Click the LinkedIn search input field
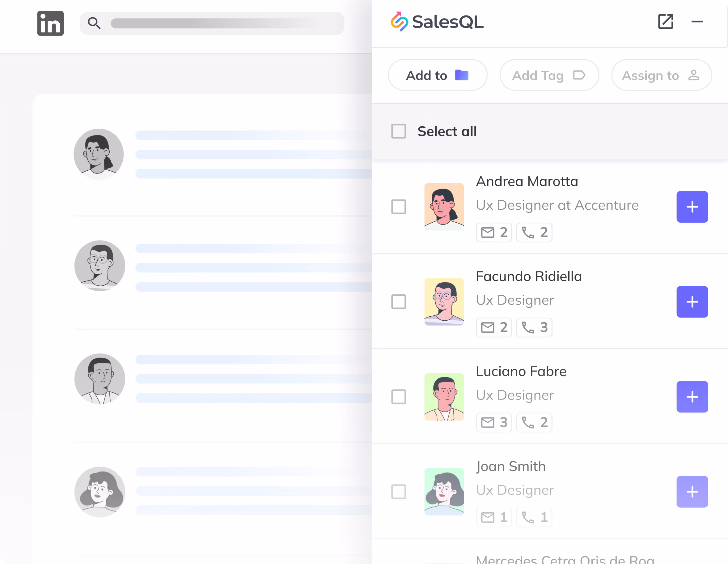The image size is (728, 564). [212, 23]
